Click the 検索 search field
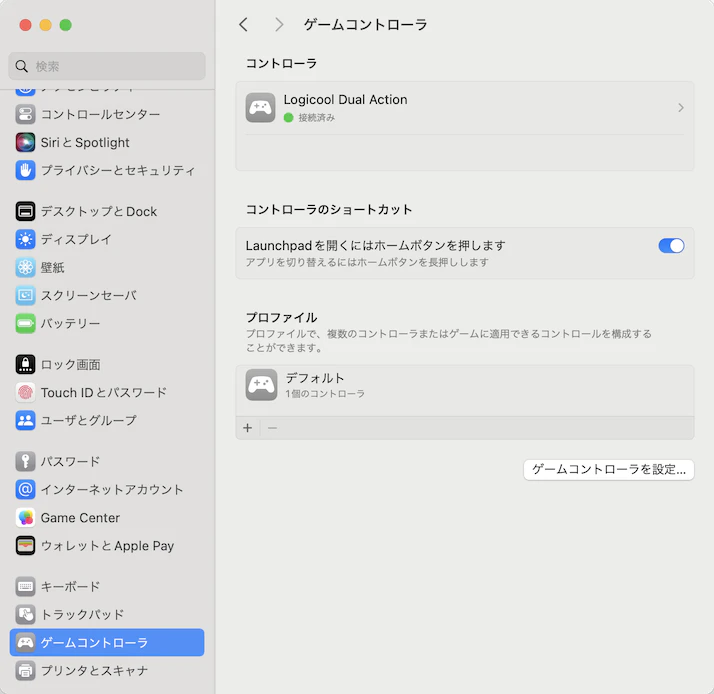714x694 pixels. tap(107, 66)
